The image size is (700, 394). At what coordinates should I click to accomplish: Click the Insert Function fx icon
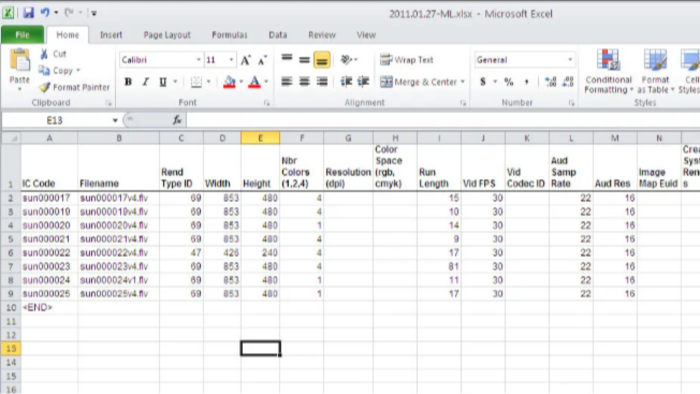click(x=177, y=120)
